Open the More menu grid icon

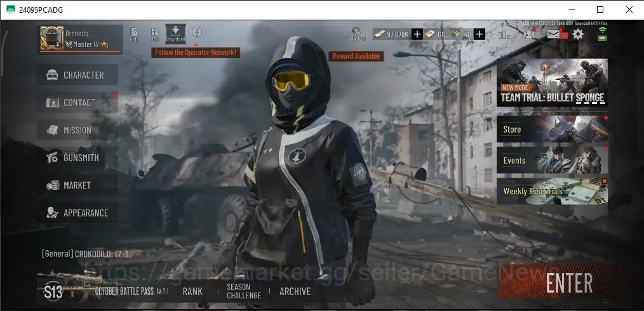[155, 34]
